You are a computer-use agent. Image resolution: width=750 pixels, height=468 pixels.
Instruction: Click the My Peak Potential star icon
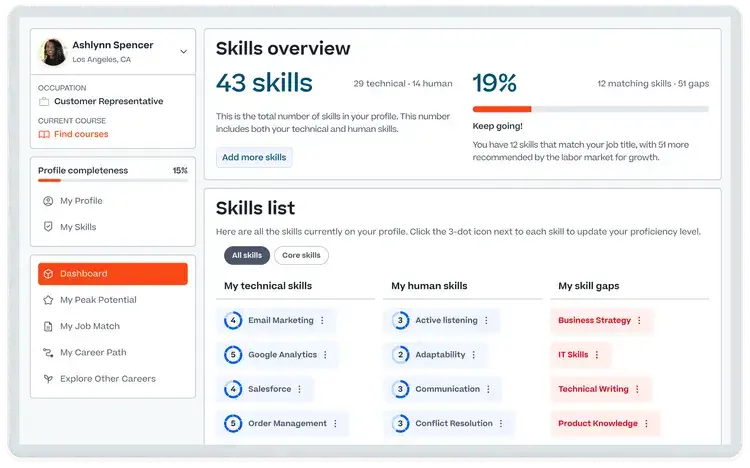pyautogui.click(x=47, y=300)
